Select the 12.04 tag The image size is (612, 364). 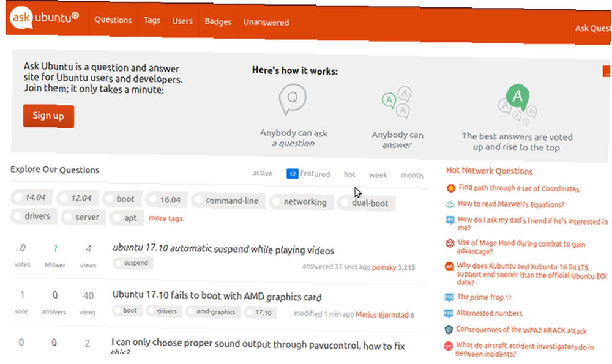77,198
